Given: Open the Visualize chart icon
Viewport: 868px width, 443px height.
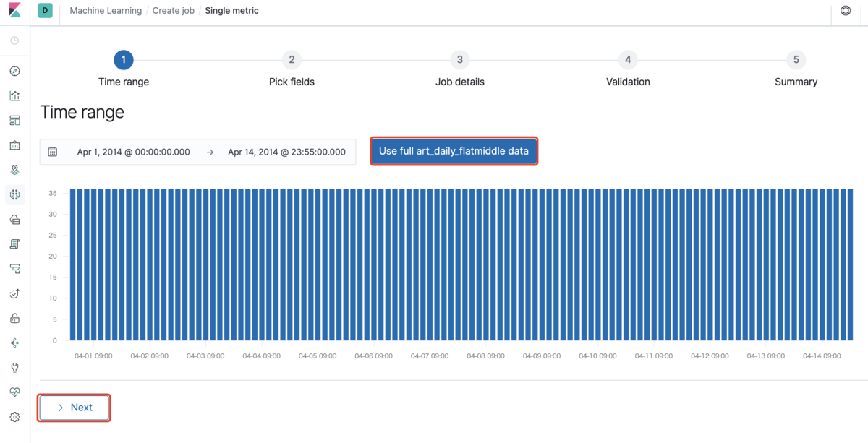Looking at the screenshot, I should tap(14, 95).
